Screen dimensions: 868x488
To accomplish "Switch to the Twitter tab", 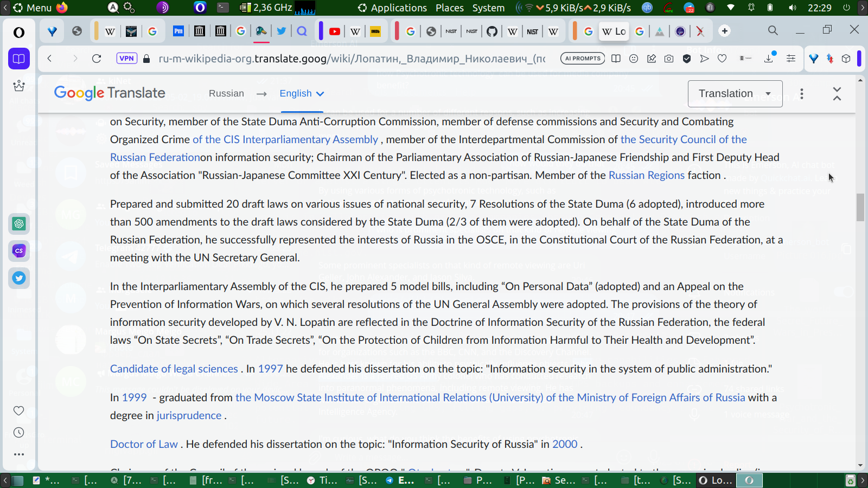I will click(x=282, y=31).
